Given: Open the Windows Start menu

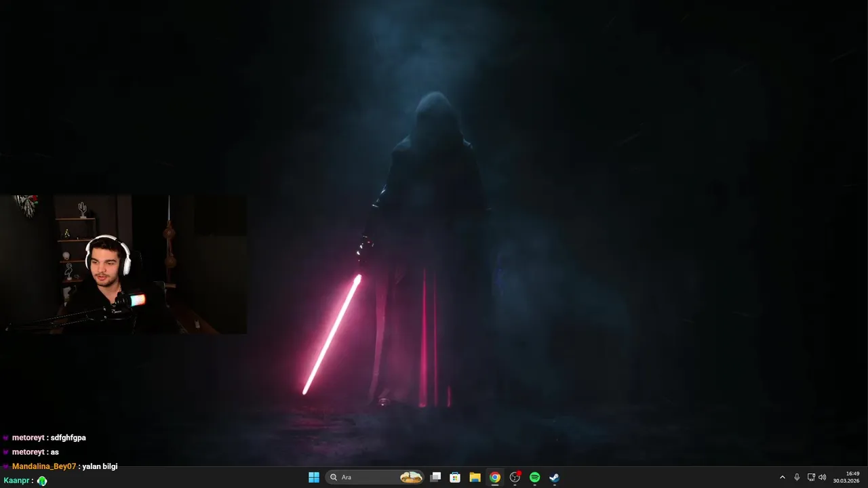Looking at the screenshot, I should [x=314, y=477].
